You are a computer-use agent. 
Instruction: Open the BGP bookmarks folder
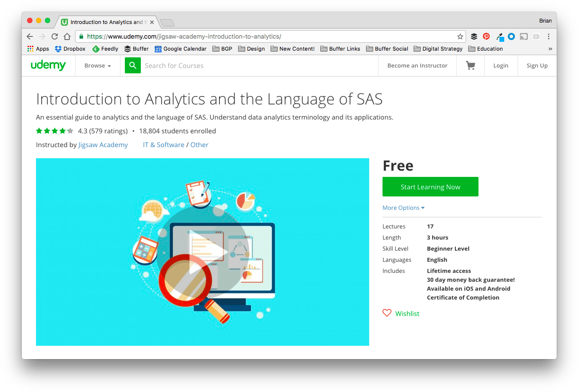[223, 49]
